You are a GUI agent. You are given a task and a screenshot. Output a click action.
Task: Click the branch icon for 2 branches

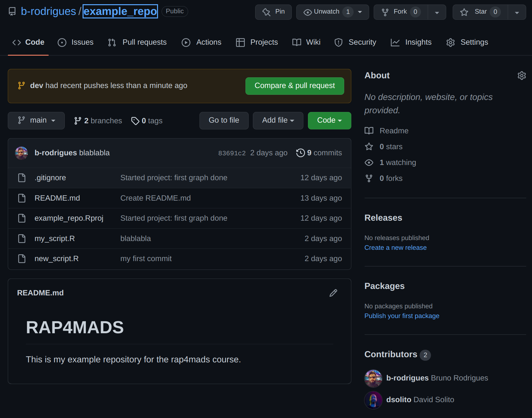[78, 121]
